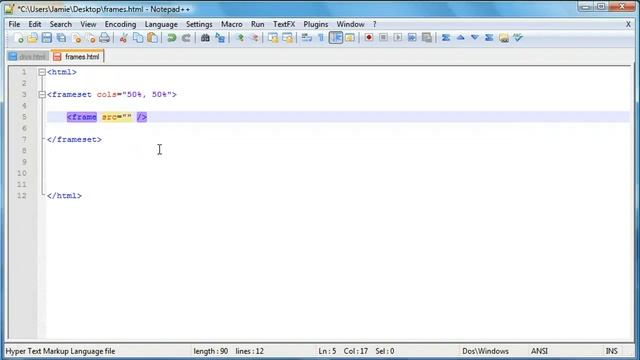
Task: Cut selection using scissors icon
Action: pos(123,38)
